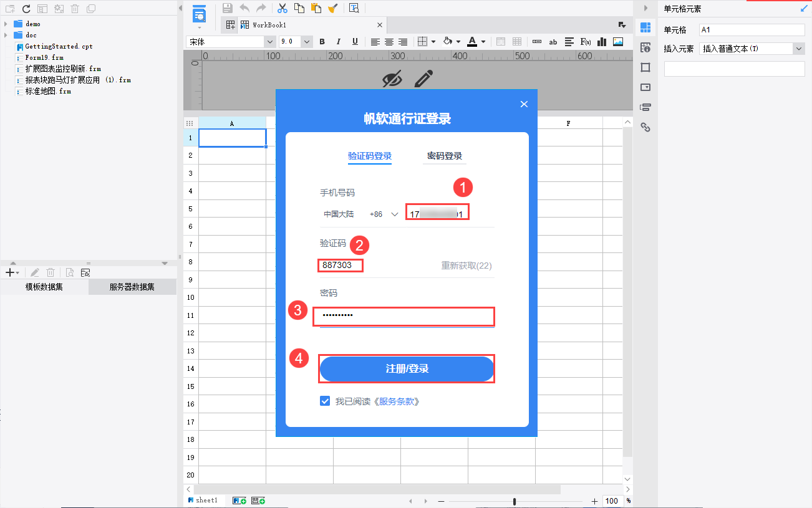Click the zoom slider handle
Screen dimensions: 812x508
(x=515, y=501)
